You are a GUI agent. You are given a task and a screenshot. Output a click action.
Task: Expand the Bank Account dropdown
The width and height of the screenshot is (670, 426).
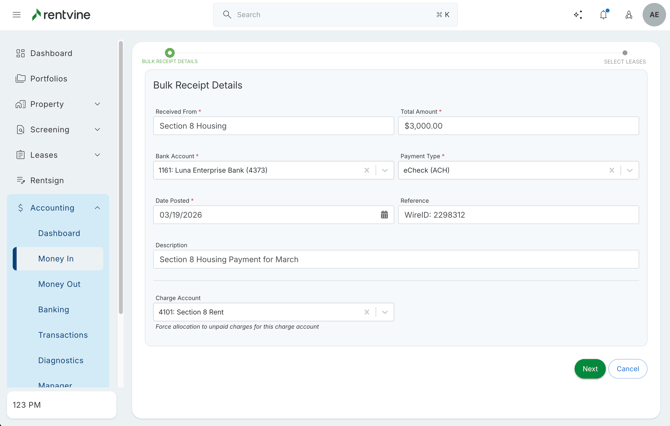click(x=385, y=171)
